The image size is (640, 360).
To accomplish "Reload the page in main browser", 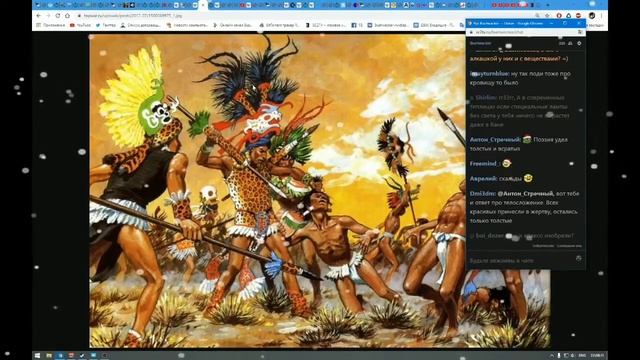I will pyautogui.click(x=58, y=16).
